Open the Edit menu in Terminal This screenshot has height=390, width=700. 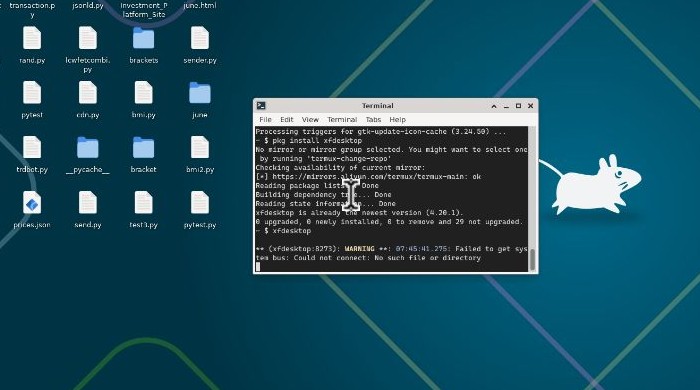(287, 120)
